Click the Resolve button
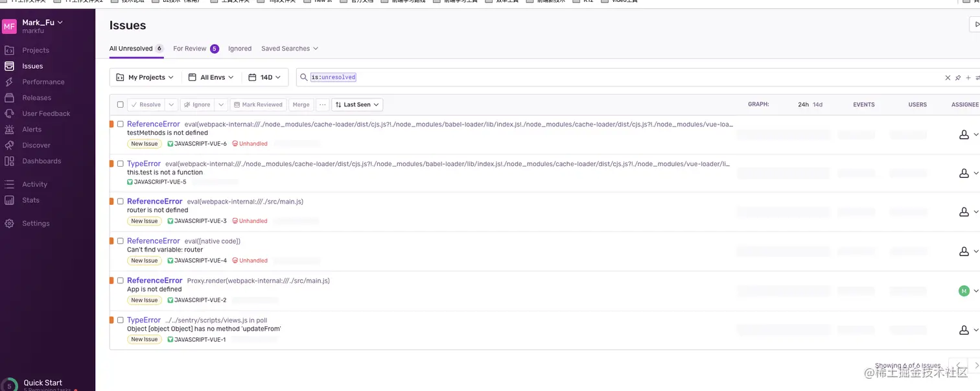Viewport: 980px width, 391px height. pos(146,104)
